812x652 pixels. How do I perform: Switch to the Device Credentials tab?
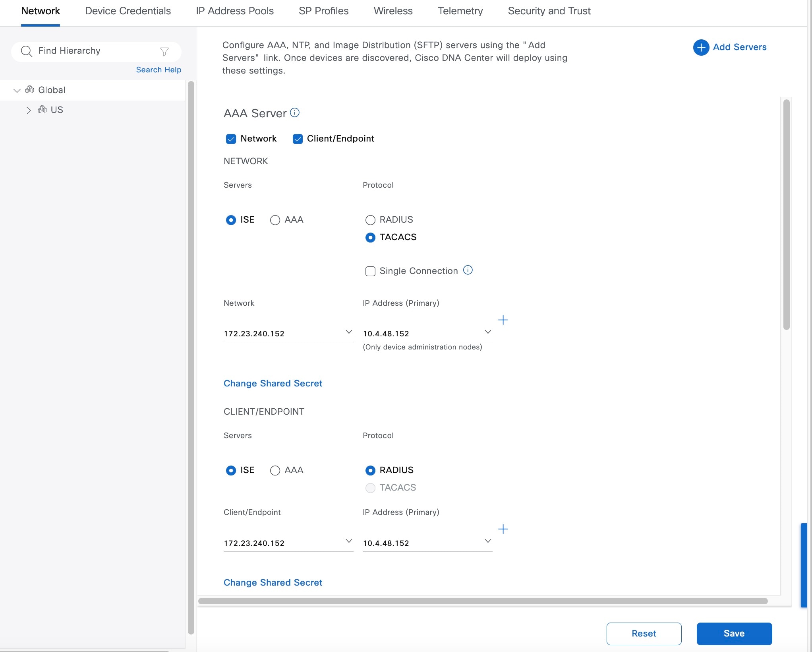point(128,11)
